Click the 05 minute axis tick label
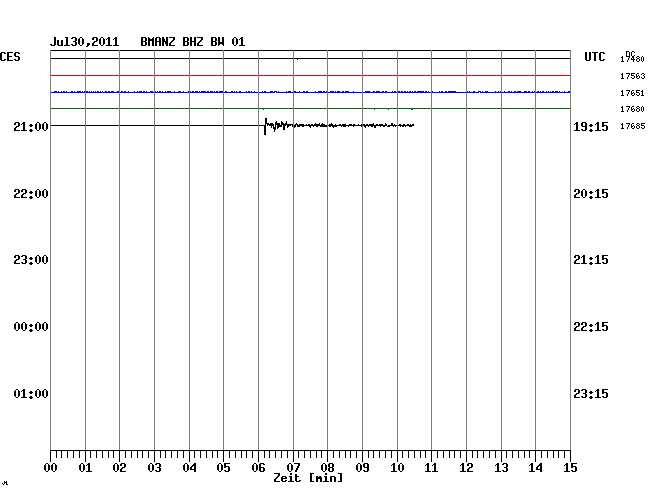 pos(223,468)
